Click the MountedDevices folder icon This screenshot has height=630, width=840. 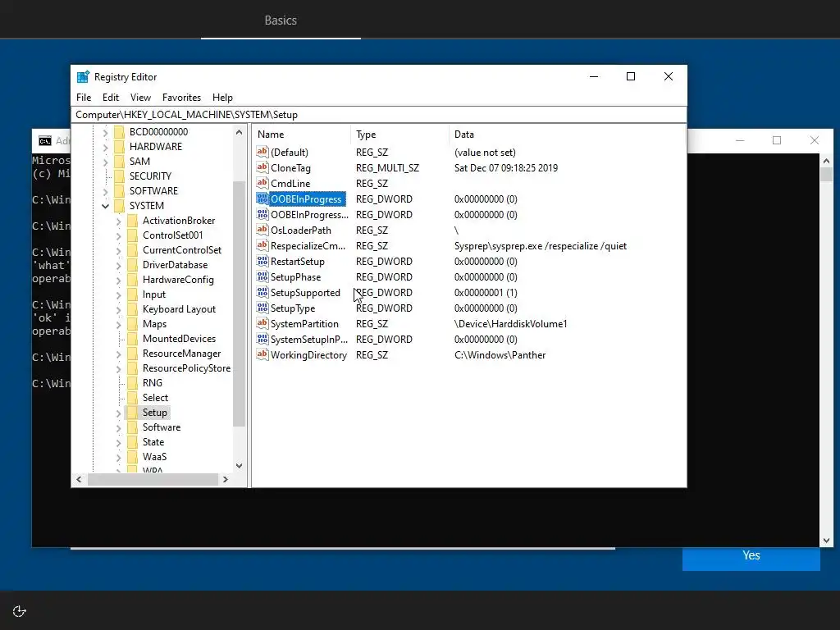click(x=132, y=339)
